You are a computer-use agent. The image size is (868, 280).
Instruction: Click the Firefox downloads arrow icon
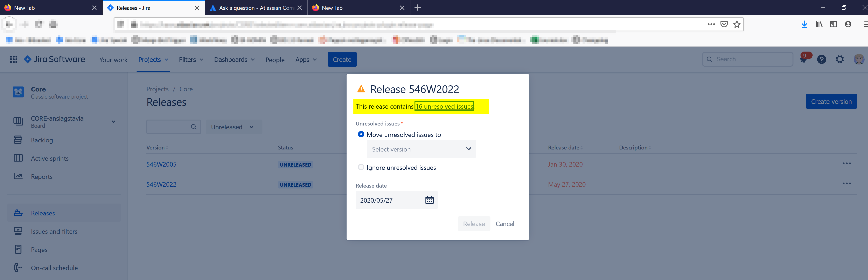tap(804, 24)
